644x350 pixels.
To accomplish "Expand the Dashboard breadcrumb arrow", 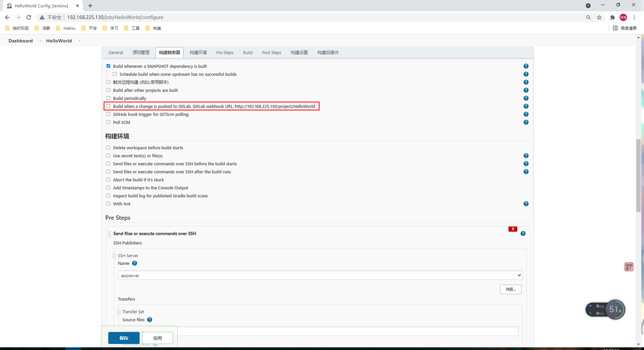I will point(40,41).
